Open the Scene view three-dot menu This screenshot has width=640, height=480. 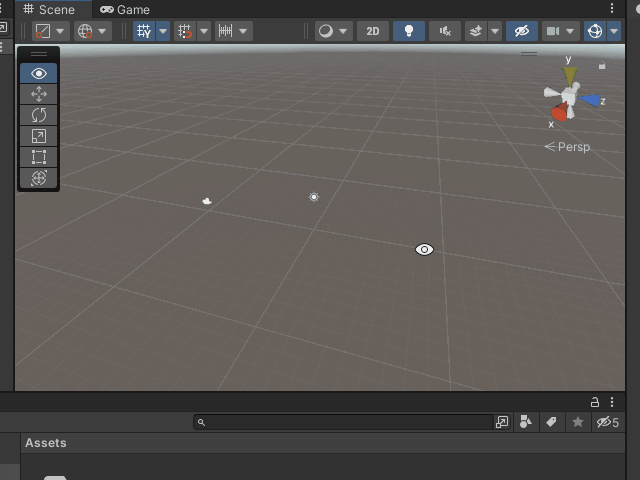pos(612,8)
